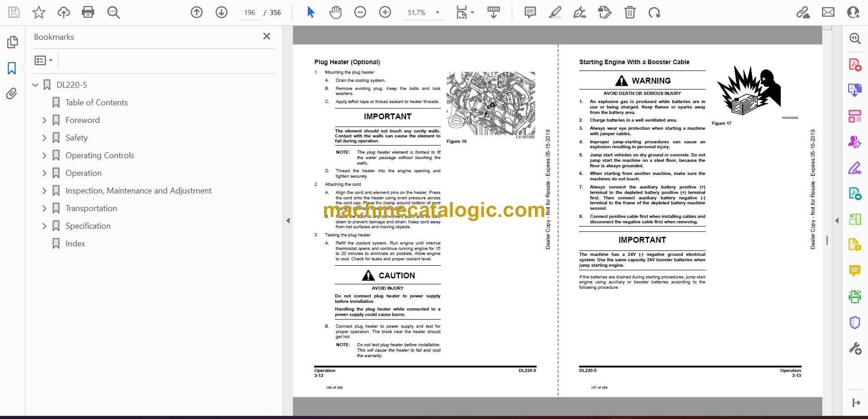Add this file to starred favorites
The width and height of the screenshot is (868, 419).
39,12
